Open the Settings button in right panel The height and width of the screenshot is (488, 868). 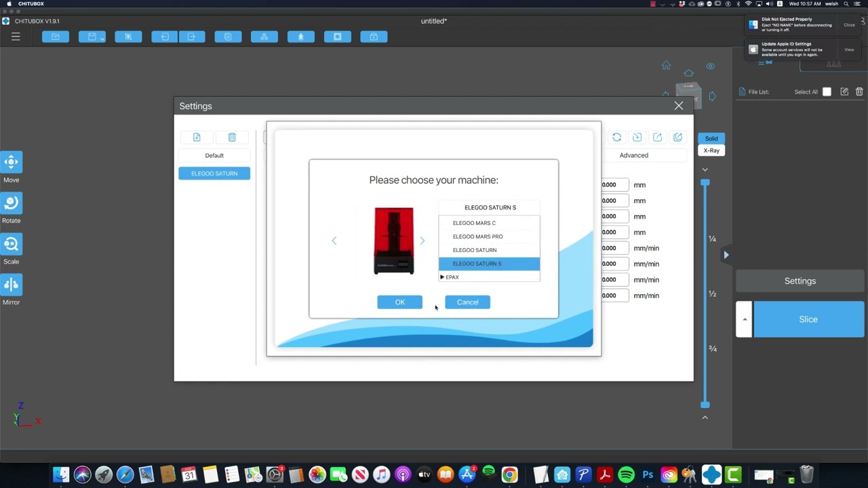(x=800, y=281)
